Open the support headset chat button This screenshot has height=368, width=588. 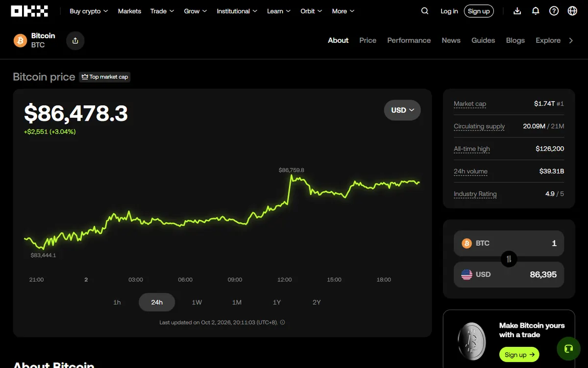click(568, 349)
